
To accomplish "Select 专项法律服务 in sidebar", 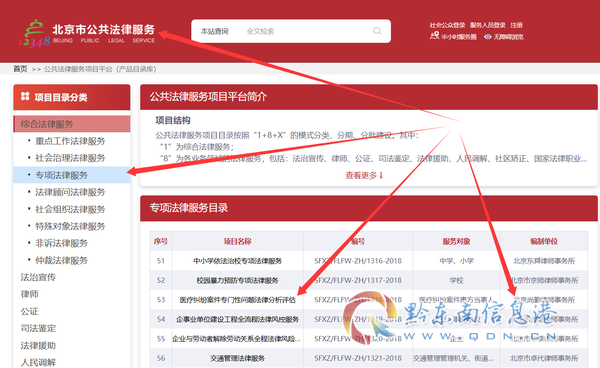I will [x=72, y=175].
